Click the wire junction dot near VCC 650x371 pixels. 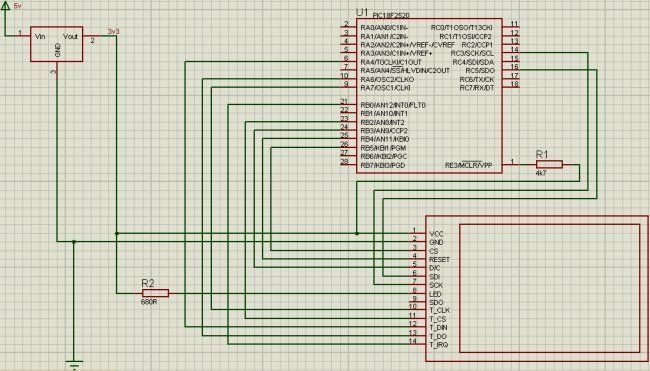pyautogui.click(x=357, y=233)
